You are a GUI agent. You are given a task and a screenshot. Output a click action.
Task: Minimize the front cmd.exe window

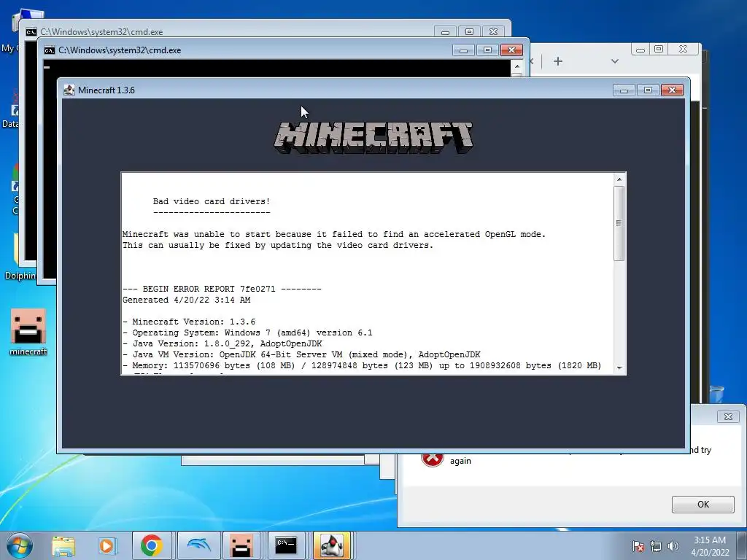(x=463, y=50)
